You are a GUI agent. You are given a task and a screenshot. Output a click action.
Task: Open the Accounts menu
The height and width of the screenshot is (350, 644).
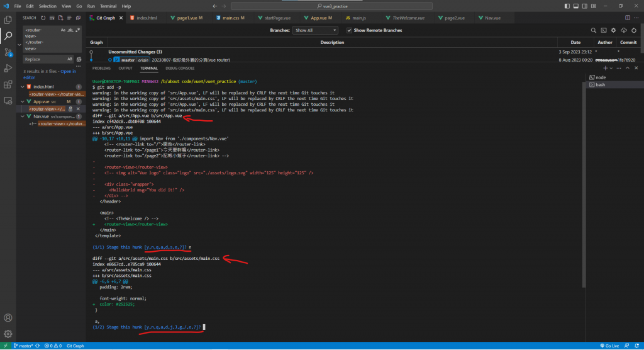tap(8, 318)
